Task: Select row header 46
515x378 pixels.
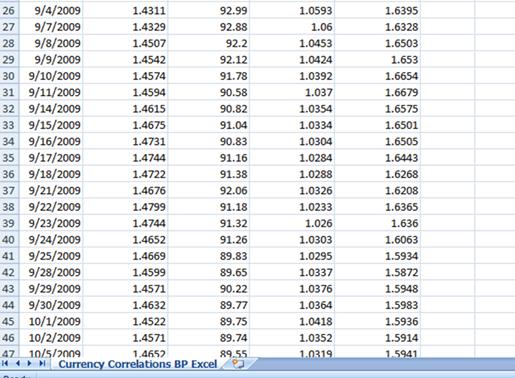Action: [9, 337]
